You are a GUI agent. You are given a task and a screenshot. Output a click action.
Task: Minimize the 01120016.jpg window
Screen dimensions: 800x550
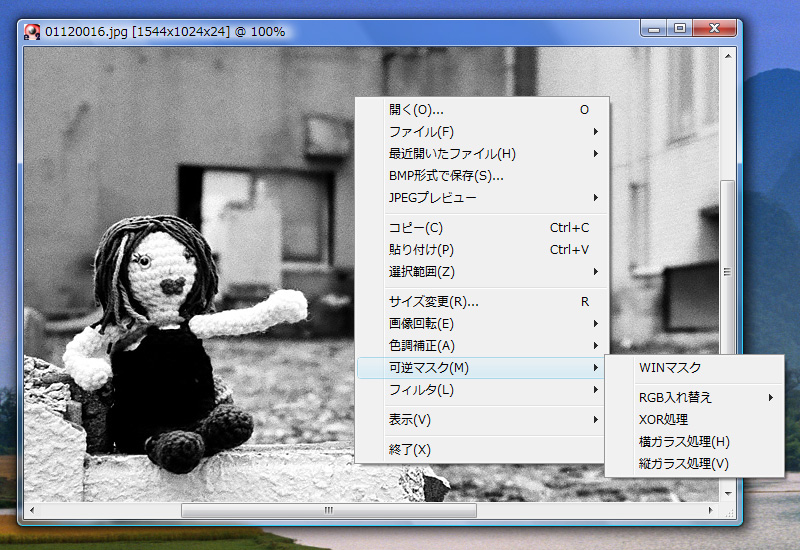[x=654, y=29]
